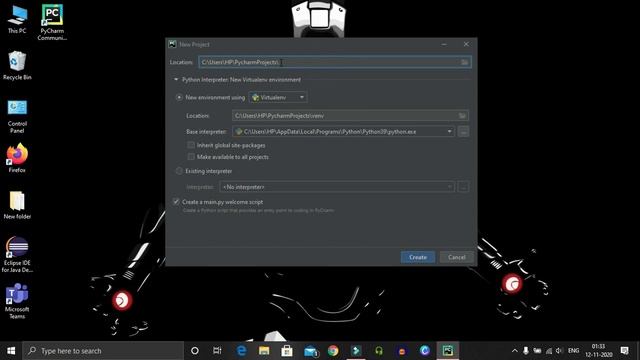Click the existing interpreter ellipsis button
Viewport: 640px width, 360px height.
[463, 187]
